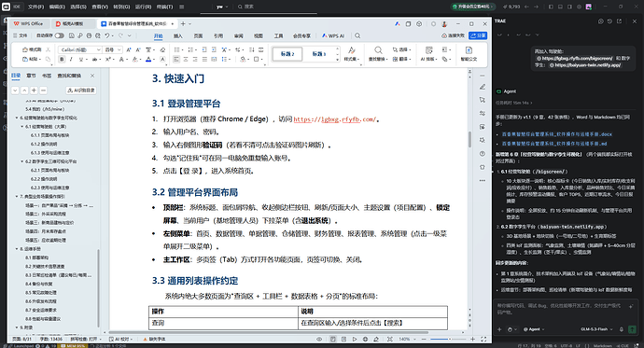Click the bulleted list icon

click(177, 49)
